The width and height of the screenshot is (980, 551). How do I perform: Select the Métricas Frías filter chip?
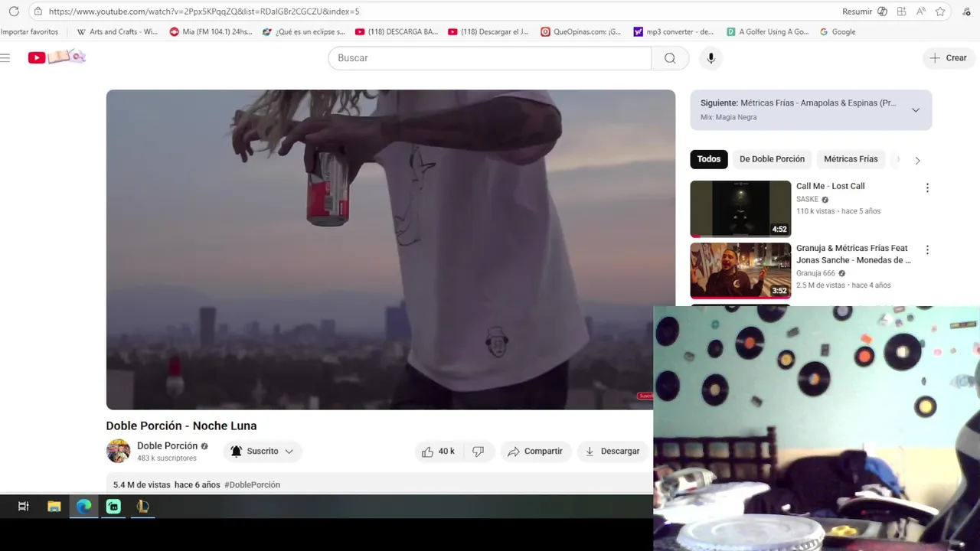[x=851, y=159]
